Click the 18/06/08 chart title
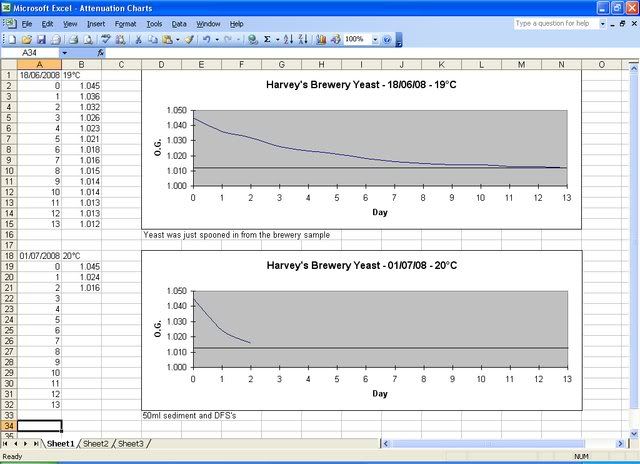This screenshot has width=640, height=464. click(361, 84)
